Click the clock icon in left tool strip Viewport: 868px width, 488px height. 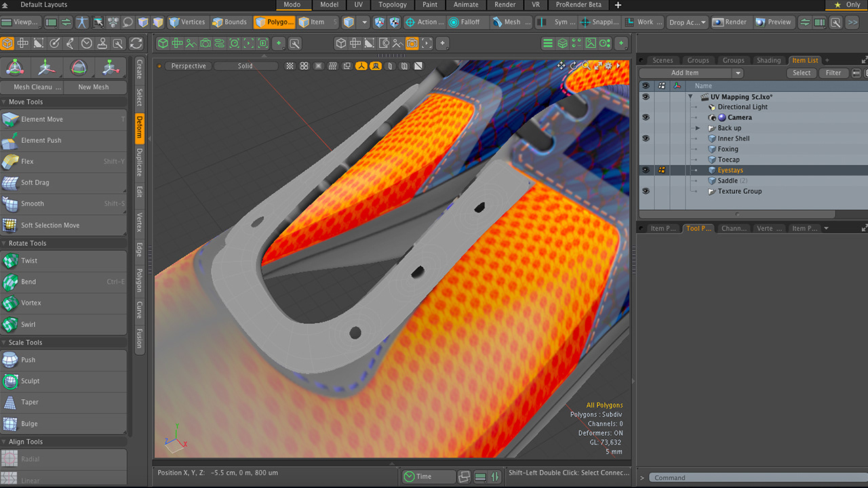click(x=87, y=43)
